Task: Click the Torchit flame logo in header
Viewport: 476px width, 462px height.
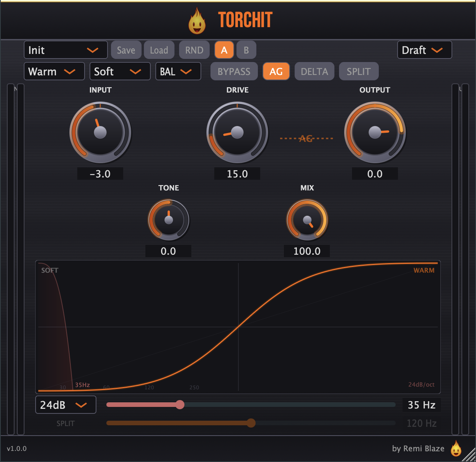Action: click(197, 21)
